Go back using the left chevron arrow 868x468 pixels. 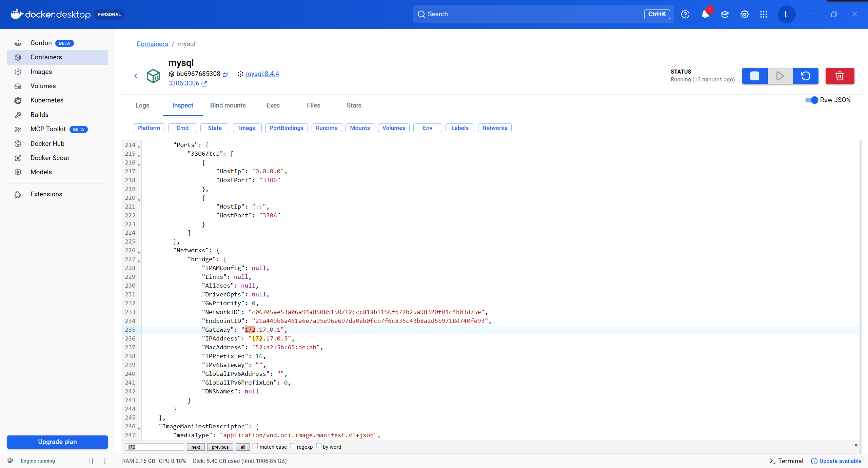pos(136,76)
